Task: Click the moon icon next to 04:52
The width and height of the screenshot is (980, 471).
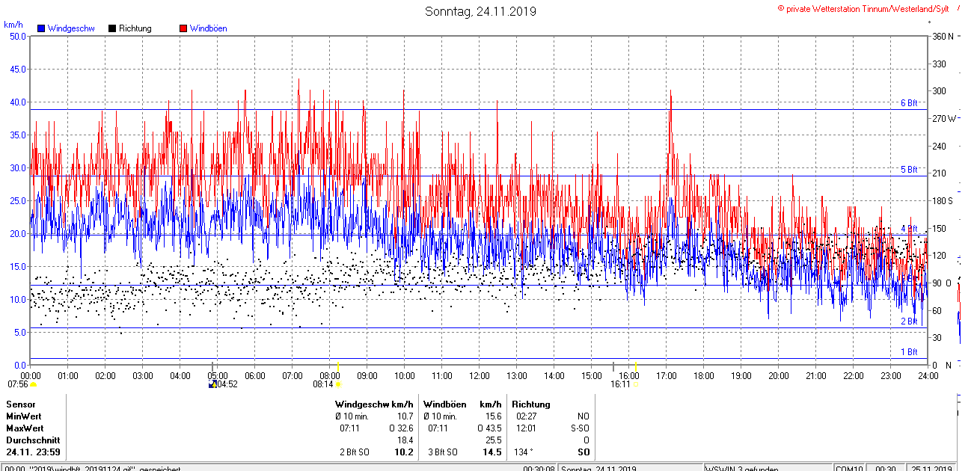Action: [212, 384]
